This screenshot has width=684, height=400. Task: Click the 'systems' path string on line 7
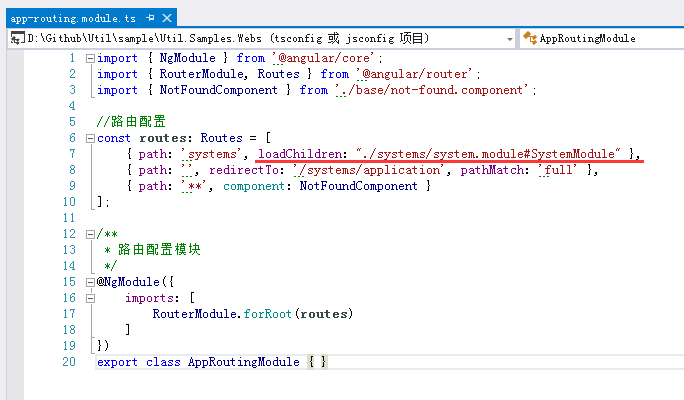click(x=211, y=154)
